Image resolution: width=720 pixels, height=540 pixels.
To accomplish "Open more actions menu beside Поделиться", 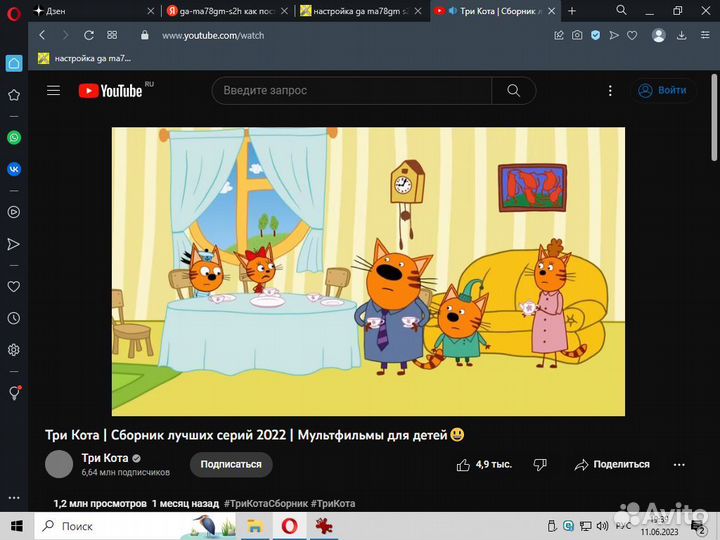I will tap(679, 465).
